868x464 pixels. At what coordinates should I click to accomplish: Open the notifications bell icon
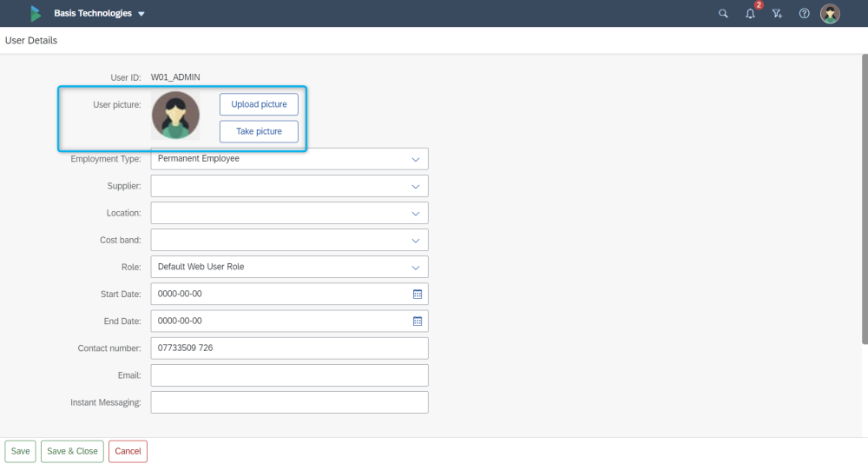[x=750, y=14]
